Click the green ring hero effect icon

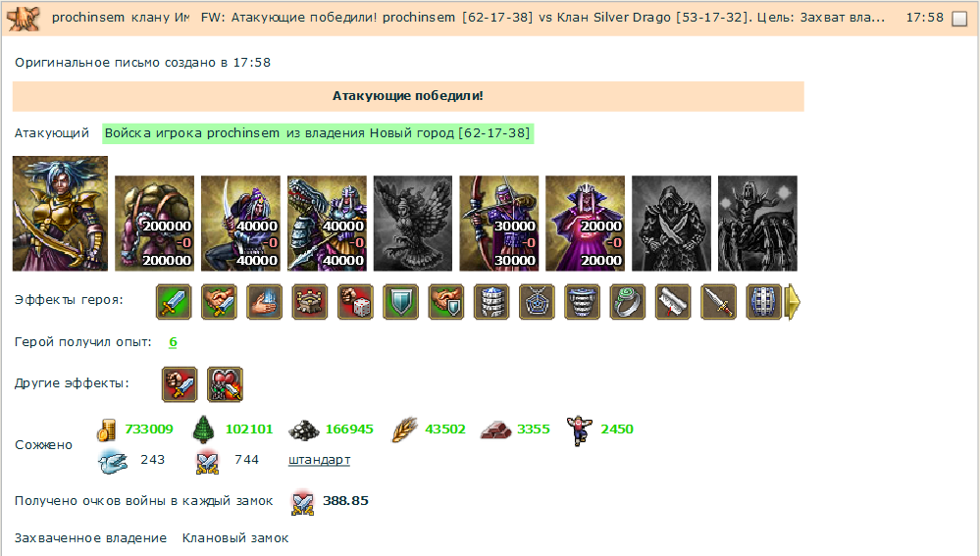[628, 302]
